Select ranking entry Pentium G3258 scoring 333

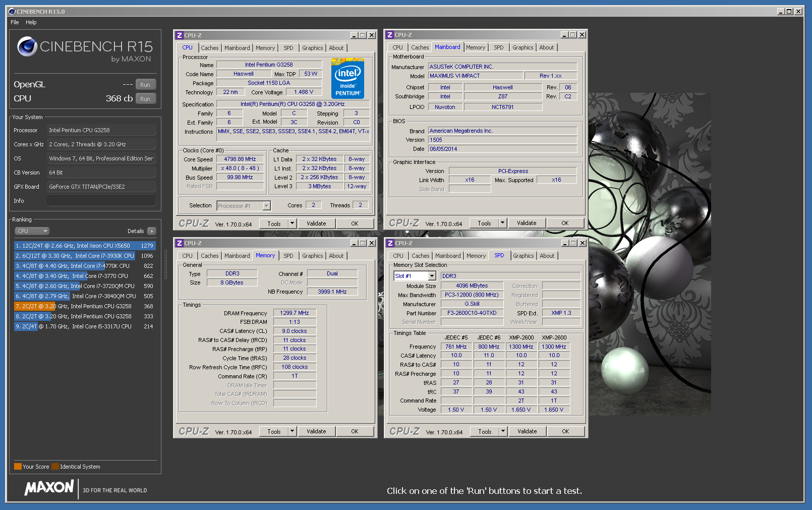point(85,316)
